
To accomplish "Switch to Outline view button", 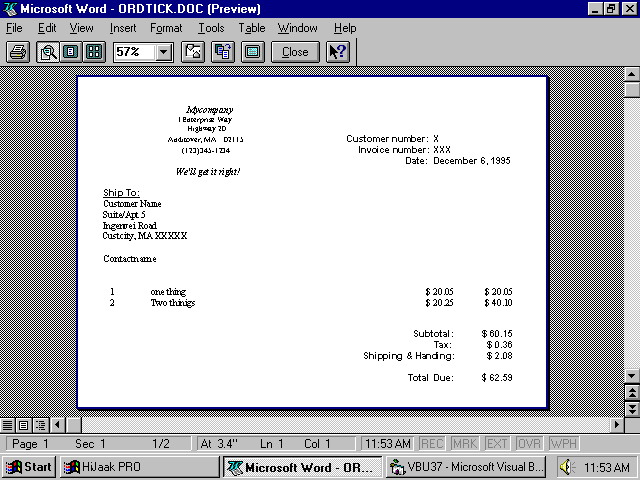I will [40, 425].
